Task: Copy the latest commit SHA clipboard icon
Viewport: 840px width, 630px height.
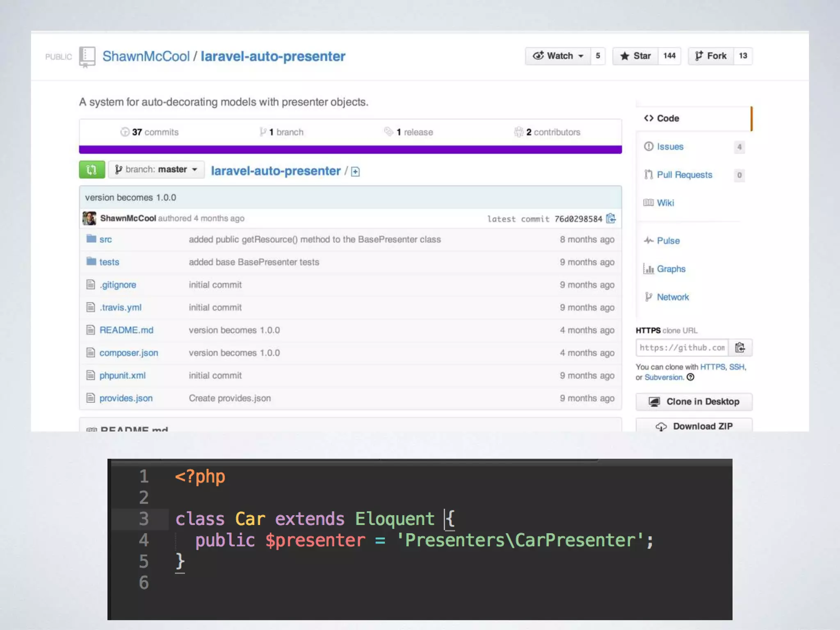Action: click(611, 218)
